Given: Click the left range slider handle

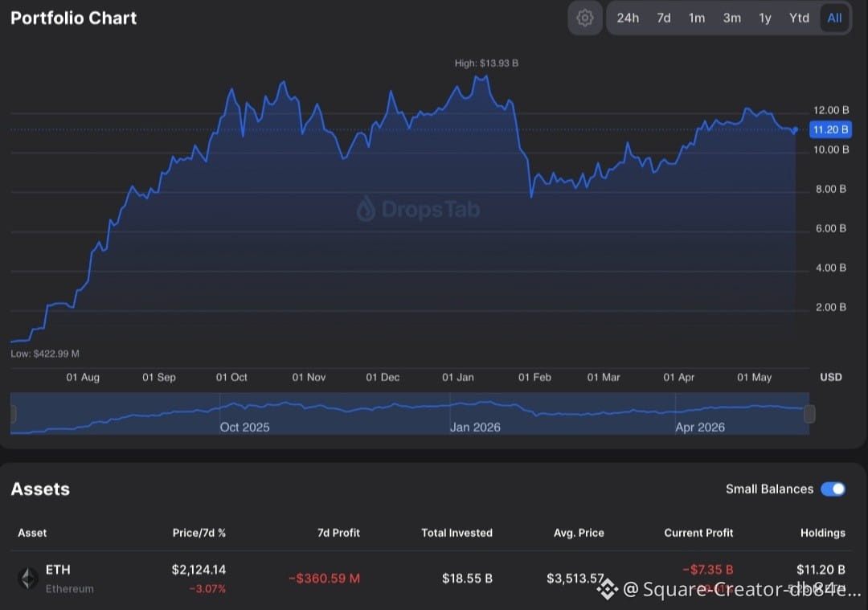Looking at the screenshot, I should [14, 413].
